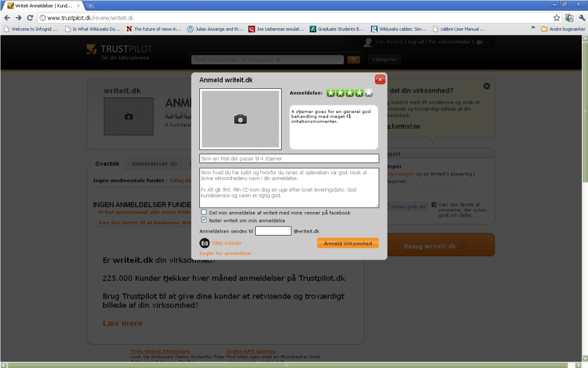Expand the bookmarks overflow chevron
Image resolution: width=588 pixels, height=368 pixels.
click(533, 28)
